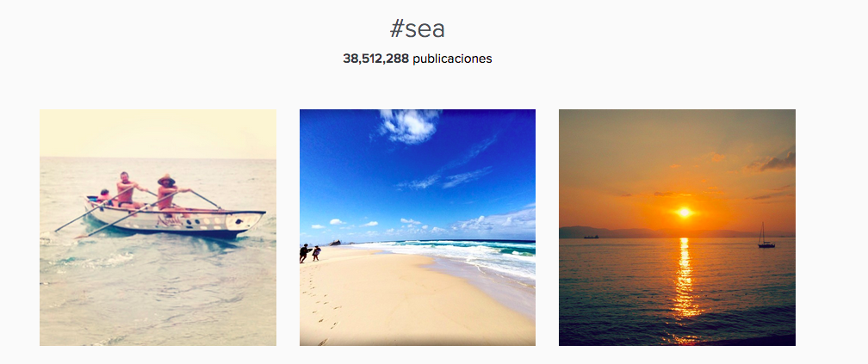Click the 38,512,288 publicaciones count
The height and width of the screenshot is (364, 868).
point(418,59)
